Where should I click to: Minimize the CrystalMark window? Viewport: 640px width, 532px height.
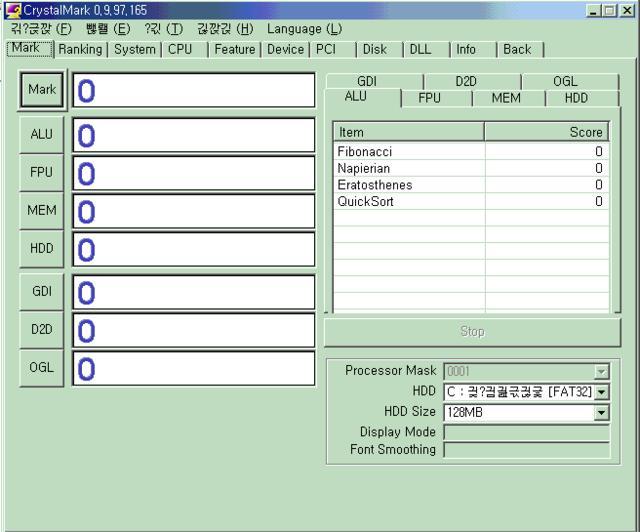(594, 11)
